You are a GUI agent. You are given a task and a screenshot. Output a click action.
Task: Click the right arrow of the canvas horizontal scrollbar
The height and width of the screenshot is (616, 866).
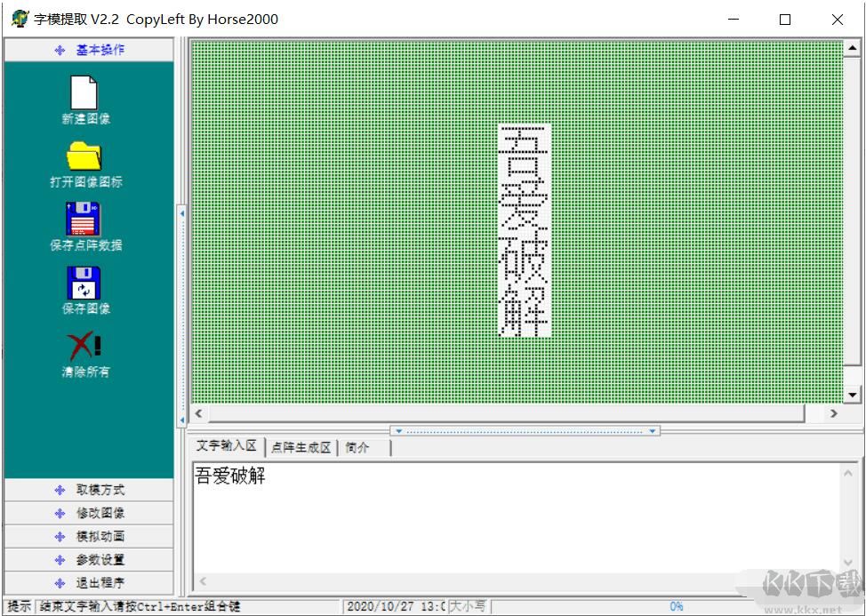833,413
